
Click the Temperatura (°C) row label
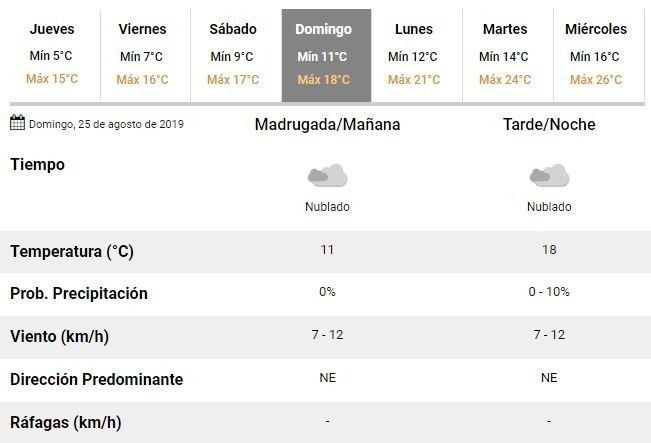tap(72, 252)
